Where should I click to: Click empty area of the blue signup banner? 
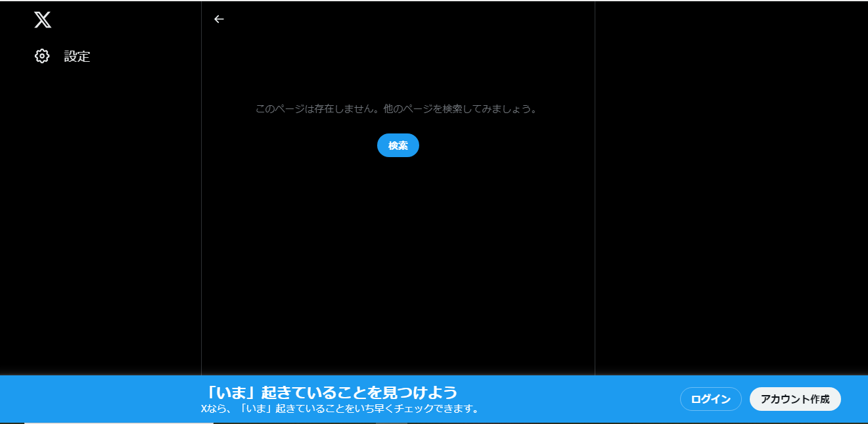[x=578, y=399]
